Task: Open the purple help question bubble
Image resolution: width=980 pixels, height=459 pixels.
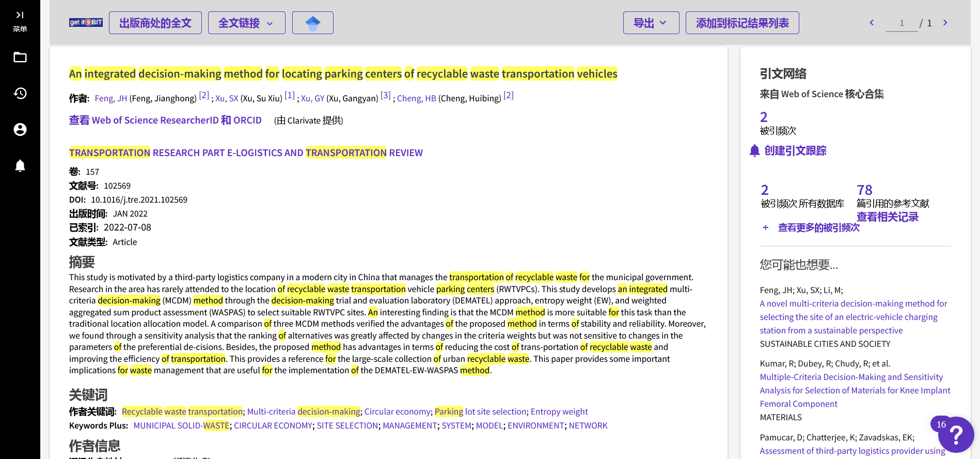Action: pos(955,435)
